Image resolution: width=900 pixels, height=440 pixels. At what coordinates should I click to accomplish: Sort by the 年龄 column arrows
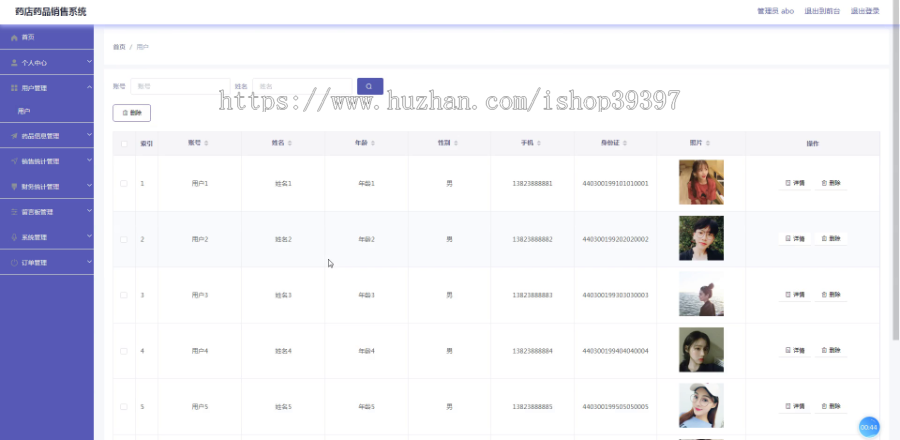373,143
